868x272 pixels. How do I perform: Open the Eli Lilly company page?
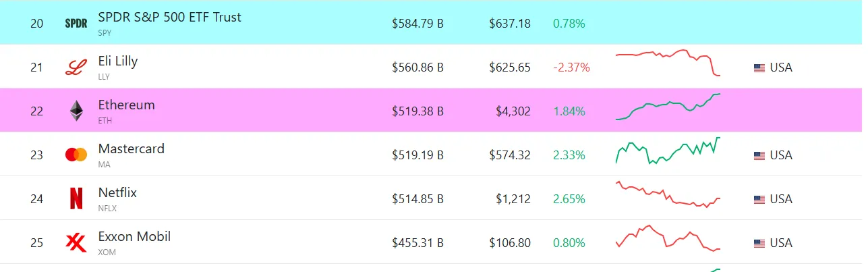[x=118, y=61]
